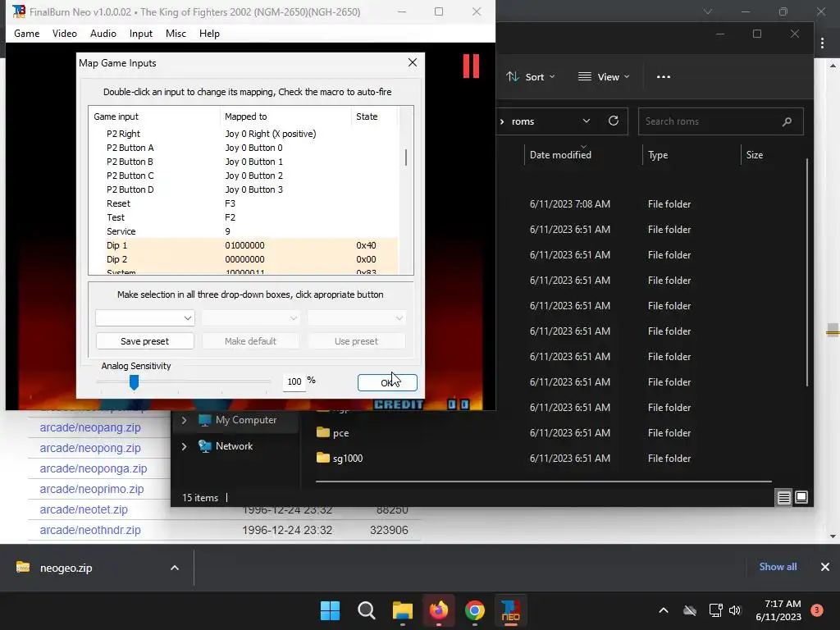Expand the roms address bar history dropdown
The width and height of the screenshot is (840, 630).
(587, 121)
